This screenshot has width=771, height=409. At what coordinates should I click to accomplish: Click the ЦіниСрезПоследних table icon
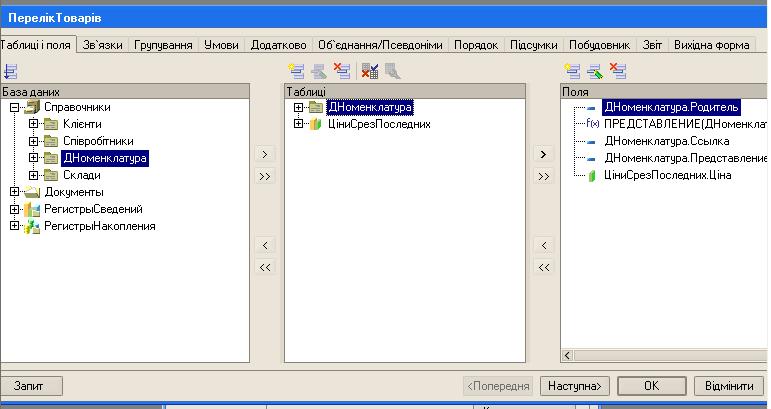tap(315, 124)
